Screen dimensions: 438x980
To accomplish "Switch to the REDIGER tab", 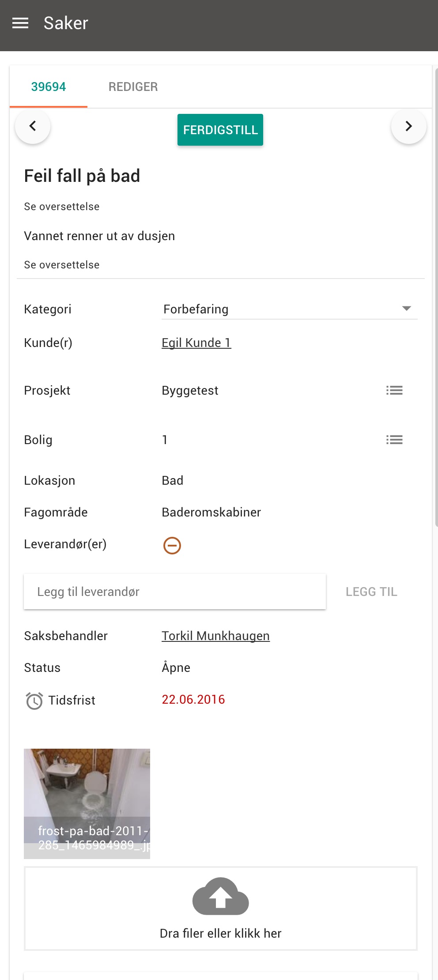I will 133,87.
